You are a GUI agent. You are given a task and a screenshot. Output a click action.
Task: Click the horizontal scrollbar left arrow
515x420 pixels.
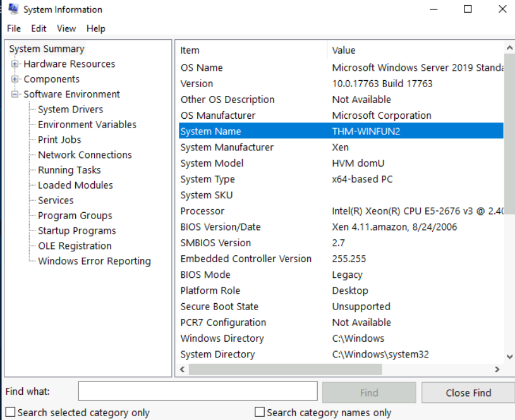[182, 369]
